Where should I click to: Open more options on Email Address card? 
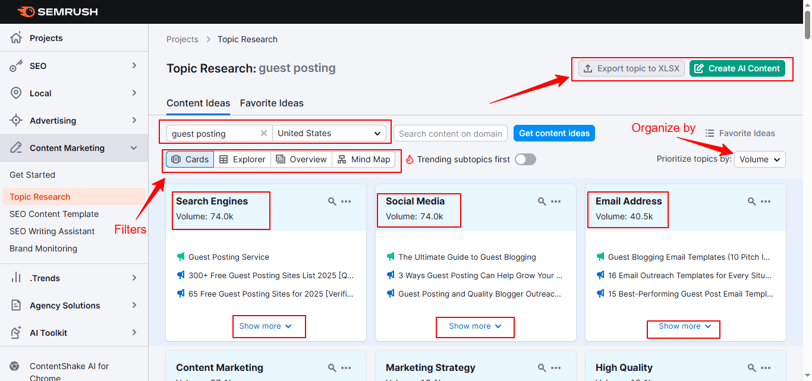[765, 201]
